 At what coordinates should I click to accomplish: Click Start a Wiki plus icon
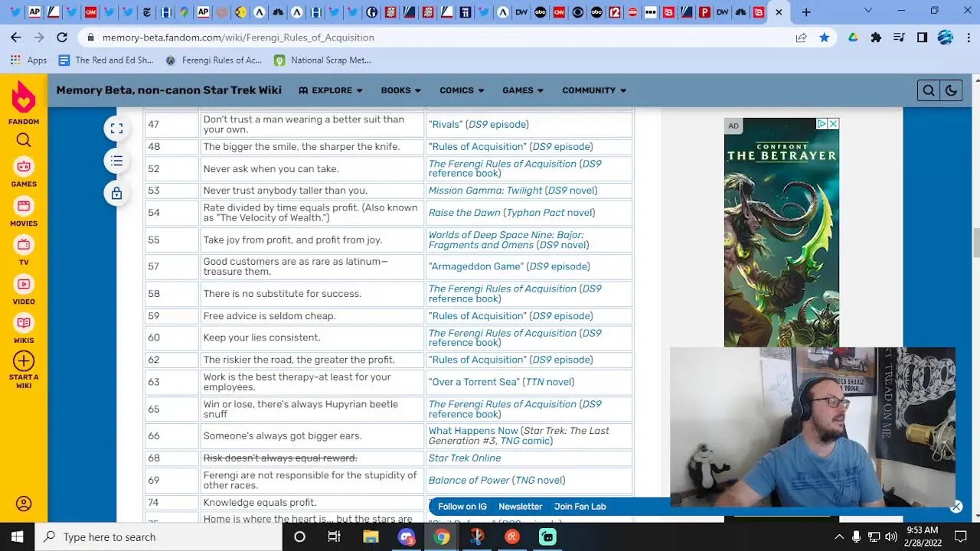point(24,361)
